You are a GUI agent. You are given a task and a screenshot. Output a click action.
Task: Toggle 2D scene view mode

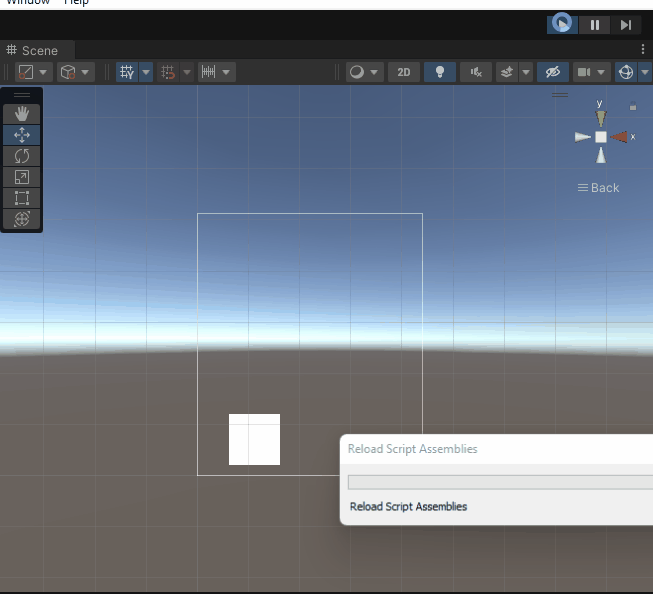[x=403, y=72]
